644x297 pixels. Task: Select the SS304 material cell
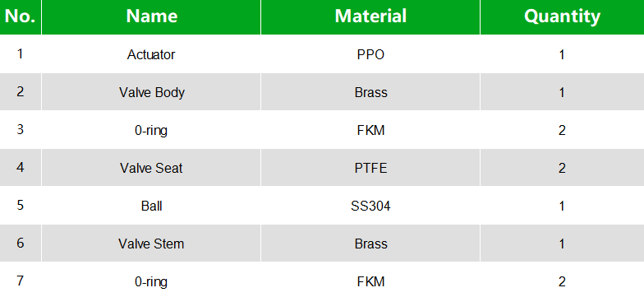(370, 206)
